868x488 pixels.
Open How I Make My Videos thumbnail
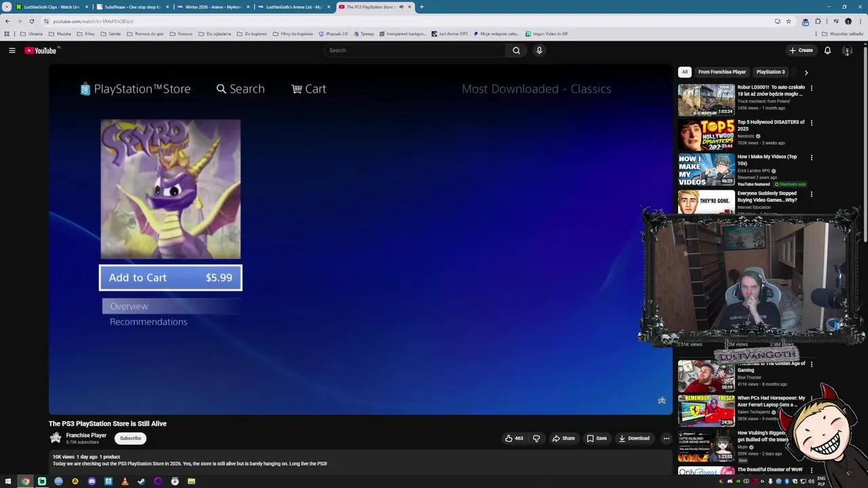[x=706, y=169]
